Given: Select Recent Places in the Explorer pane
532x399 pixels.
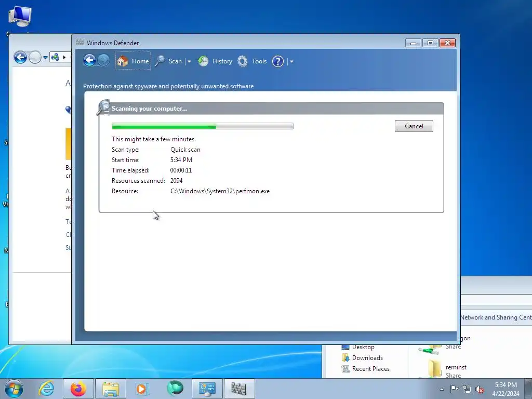Looking at the screenshot, I should (366, 368).
